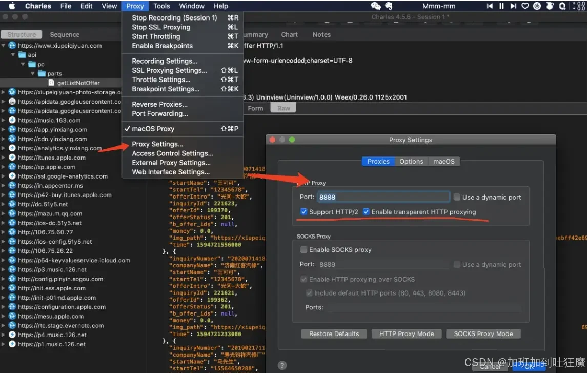Click the Restore Defaults button
Image resolution: width=588 pixels, height=373 pixels.
coord(334,333)
